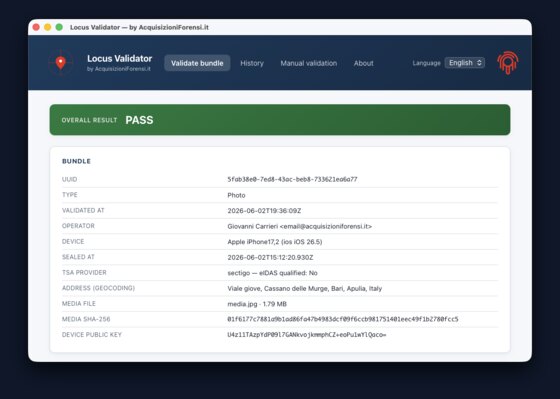560x399 pixels.
Task: Click the operator value Giovanni Carrieri
Action: tap(299, 226)
